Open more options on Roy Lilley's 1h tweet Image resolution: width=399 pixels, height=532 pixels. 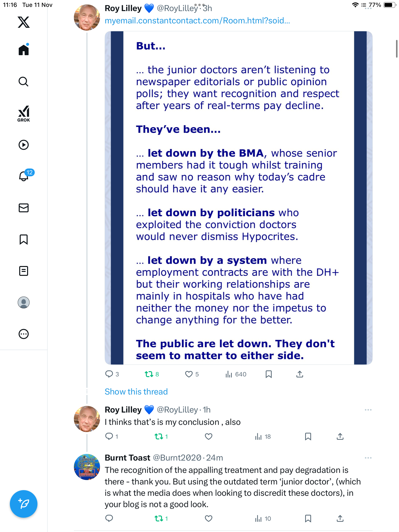[x=368, y=410]
